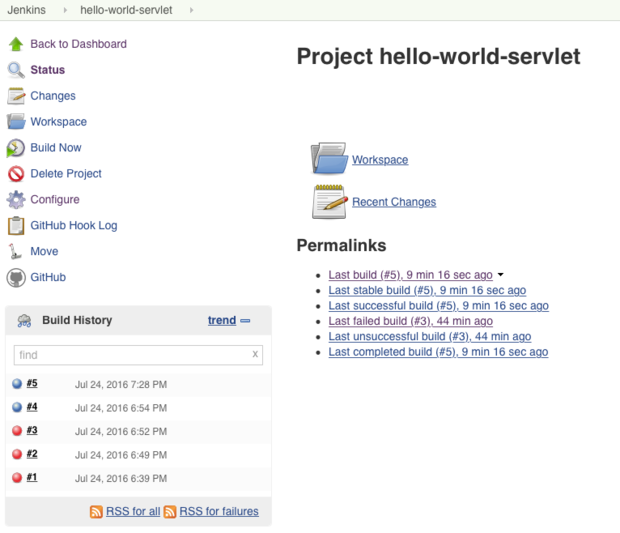Open the Workspace link in main panel

380,160
